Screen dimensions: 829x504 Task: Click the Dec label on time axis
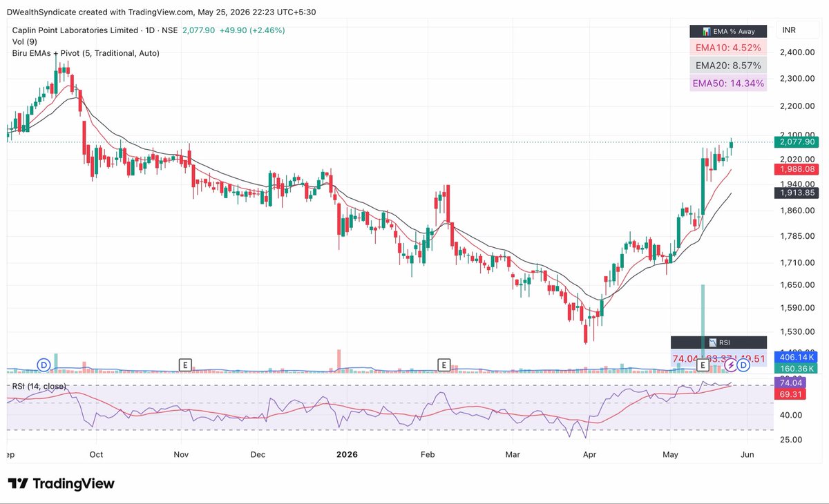point(258,454)
